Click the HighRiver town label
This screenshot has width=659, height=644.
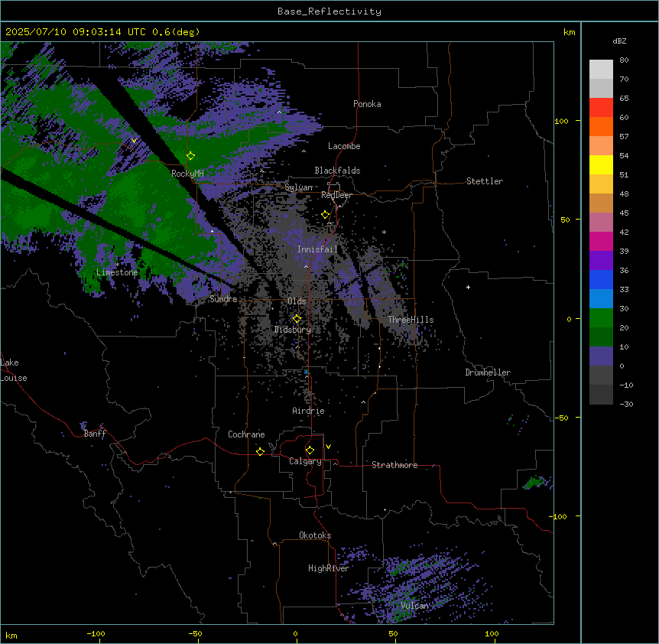[329, 568]
